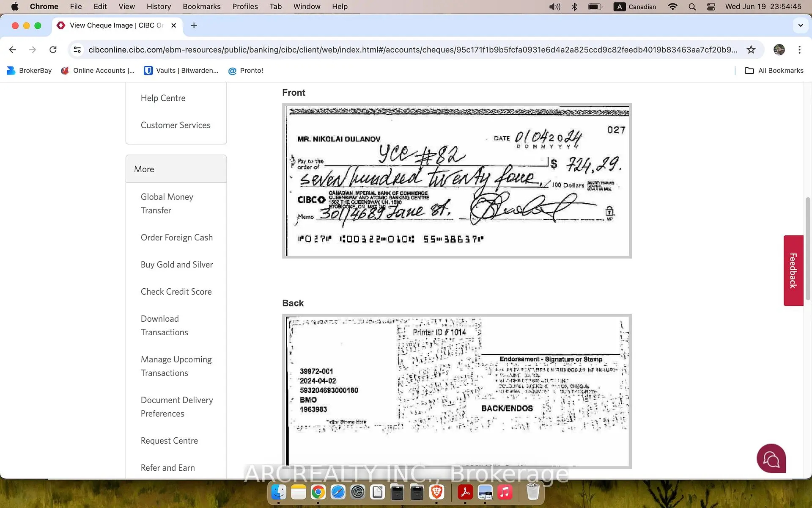Click the red Feedback button

click(793, 271)
